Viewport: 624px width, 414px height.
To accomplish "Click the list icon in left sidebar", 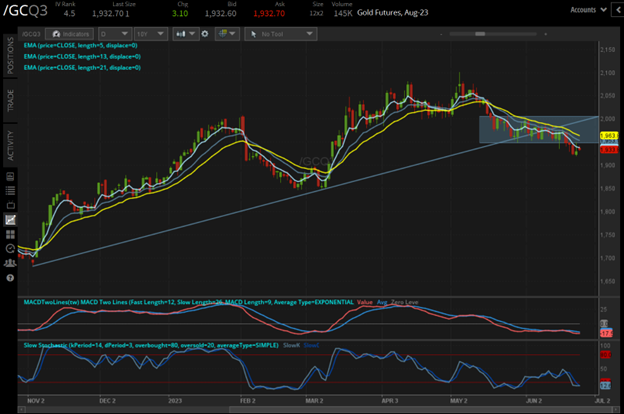I will pos(9,189).
